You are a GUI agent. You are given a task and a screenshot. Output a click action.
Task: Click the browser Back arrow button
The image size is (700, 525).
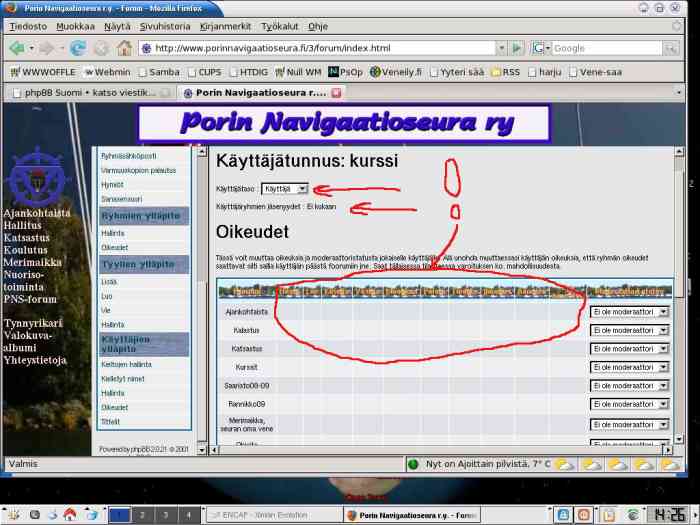16,47
